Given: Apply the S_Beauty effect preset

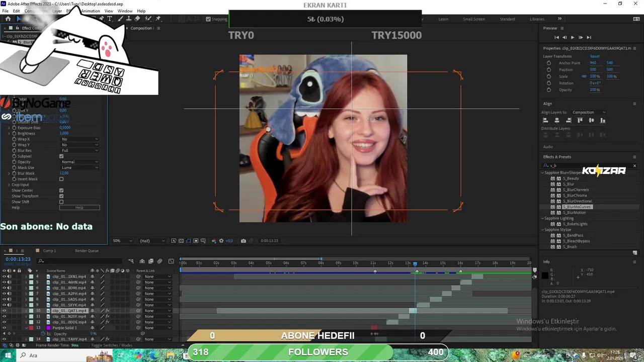Looking at the screenshot, I should tap(571, 178).
